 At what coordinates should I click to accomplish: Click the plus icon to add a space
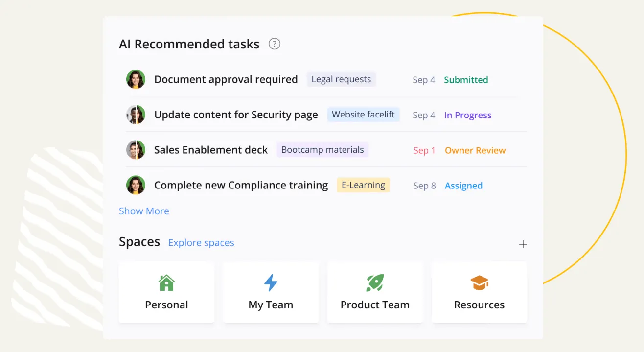tap(523, 244)
